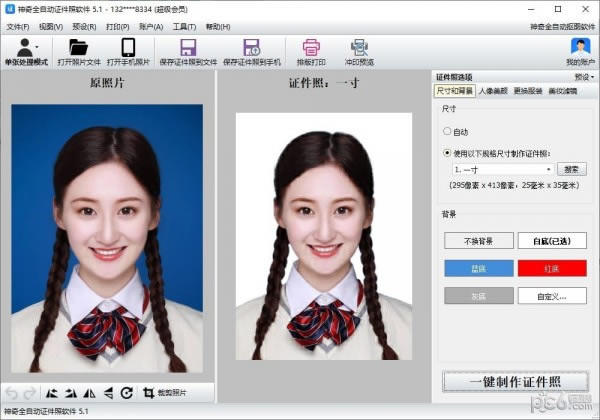Choose the 不换背景 background option

(478, 240)
